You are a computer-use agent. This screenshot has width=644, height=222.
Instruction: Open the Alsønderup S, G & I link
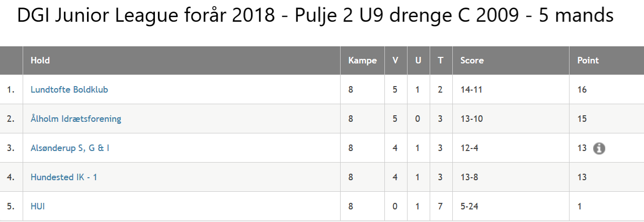tap(70, 148)
